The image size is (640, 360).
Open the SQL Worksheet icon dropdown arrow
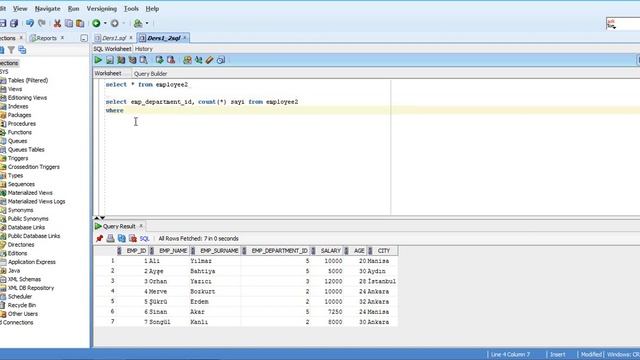pos(147,23)
